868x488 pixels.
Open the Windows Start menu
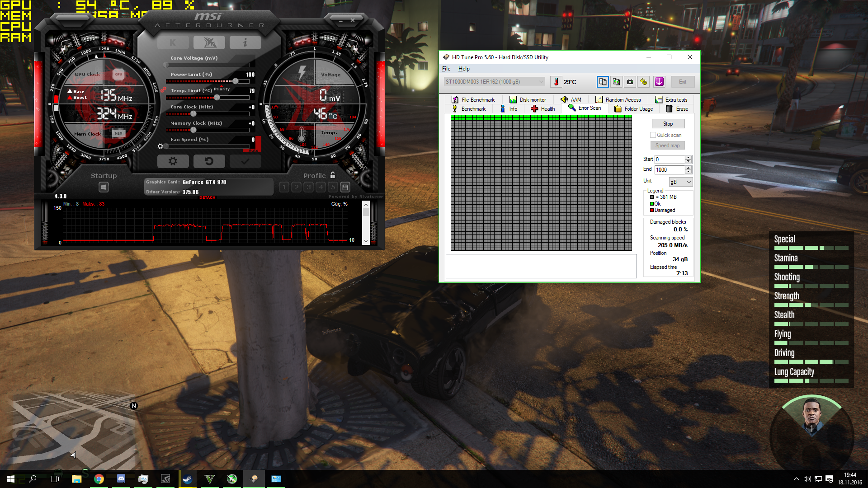click(11, 479)
